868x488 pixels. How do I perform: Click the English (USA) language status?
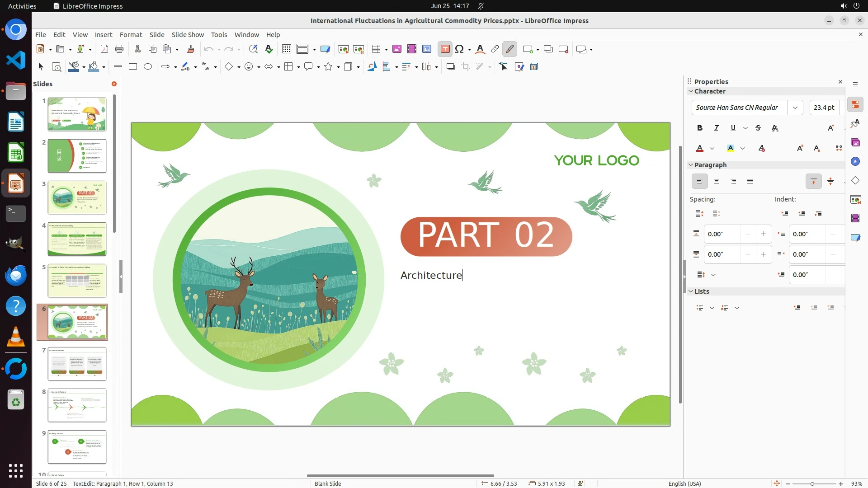point(684,483)
